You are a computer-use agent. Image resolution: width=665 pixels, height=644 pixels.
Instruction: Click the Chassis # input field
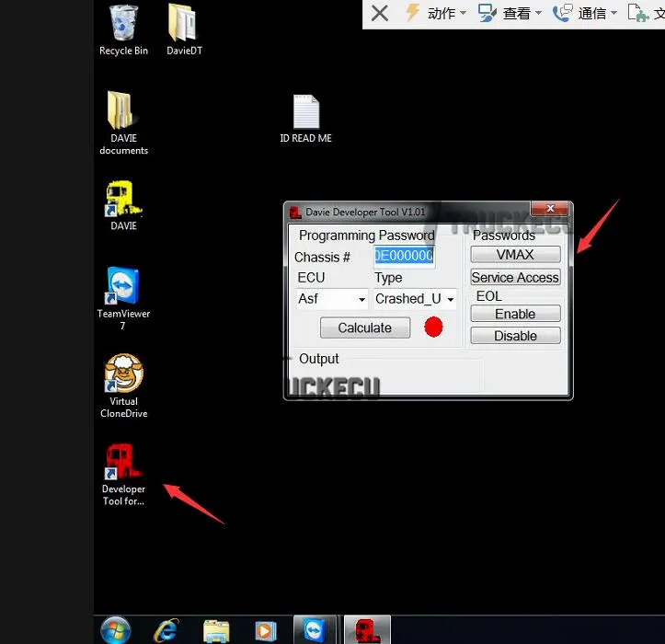404,256
